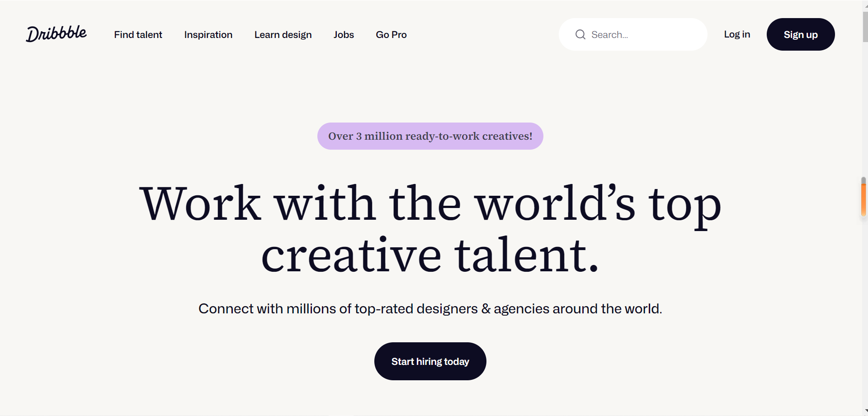Click the Log in link
868x416 pixels.
pos(737,34)
